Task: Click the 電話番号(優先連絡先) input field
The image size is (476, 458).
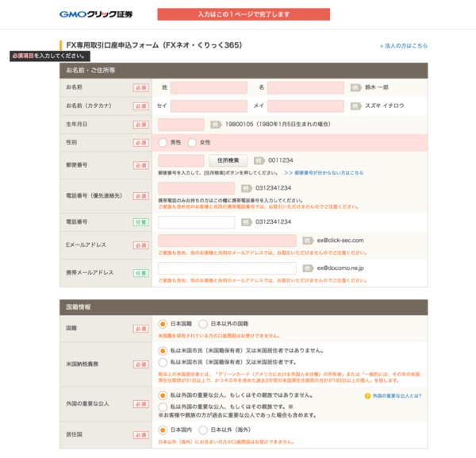Action: [197, 188]
